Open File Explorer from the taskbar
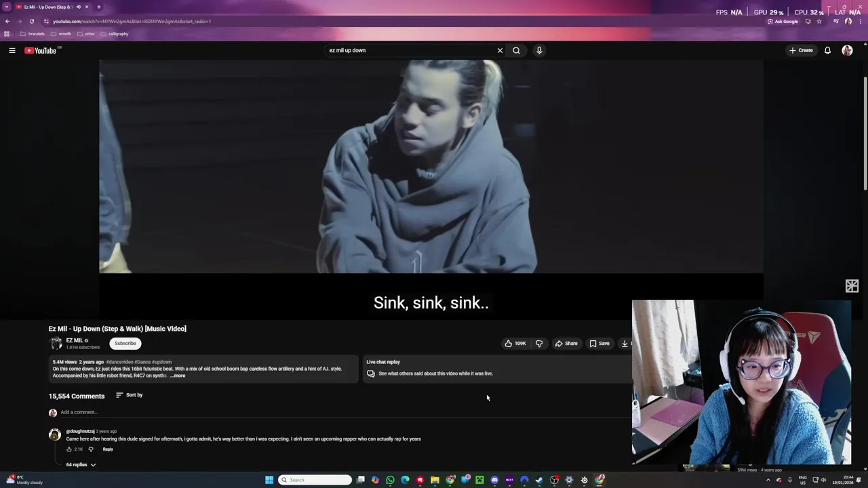 tap(435, 480)
